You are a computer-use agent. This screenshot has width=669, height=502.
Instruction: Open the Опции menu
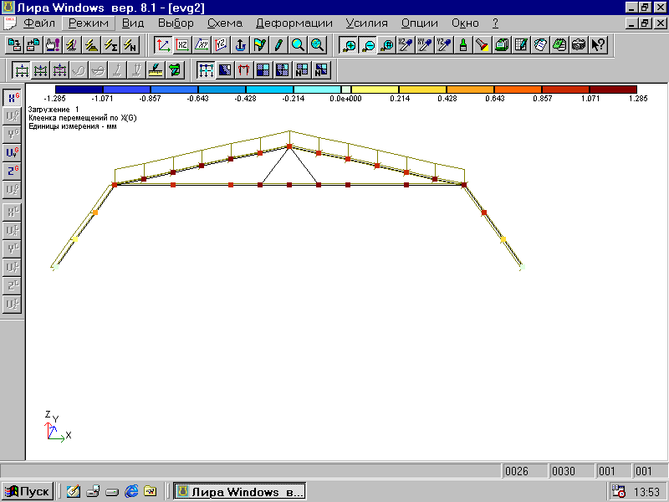tap(419, 23)
